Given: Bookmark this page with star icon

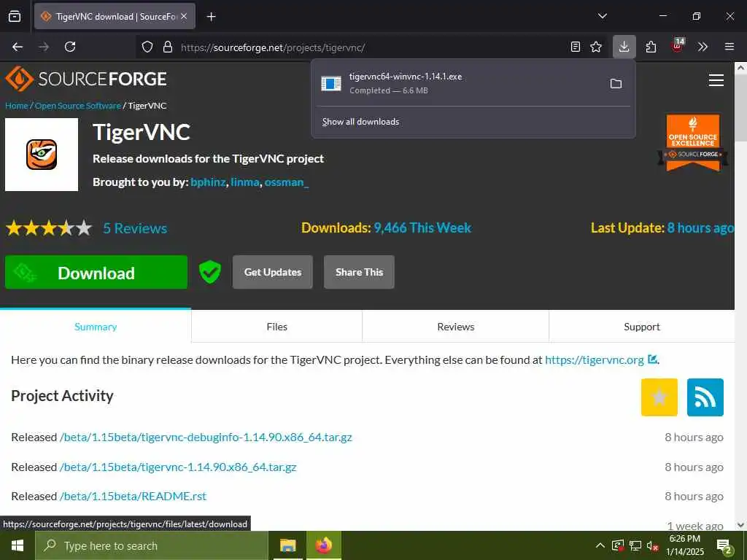Looking at the screenshot, I should (596, 47).
